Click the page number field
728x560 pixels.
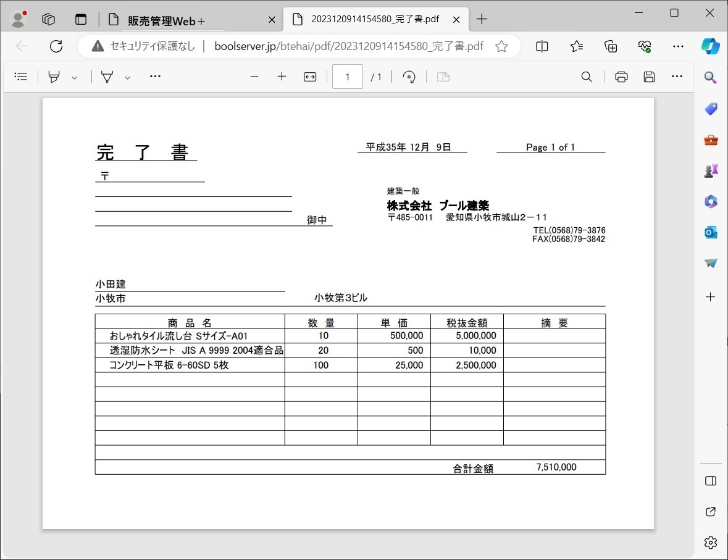click(x=347, y=77)
